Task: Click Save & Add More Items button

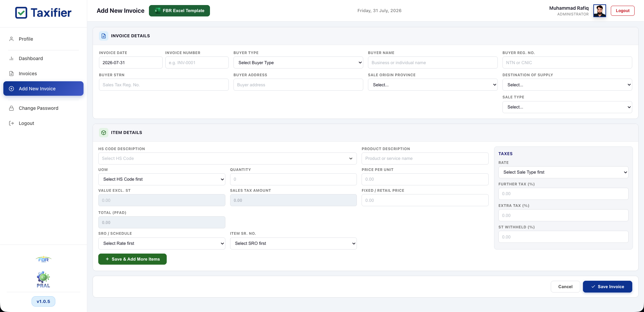Action: (x=132, y=259)
